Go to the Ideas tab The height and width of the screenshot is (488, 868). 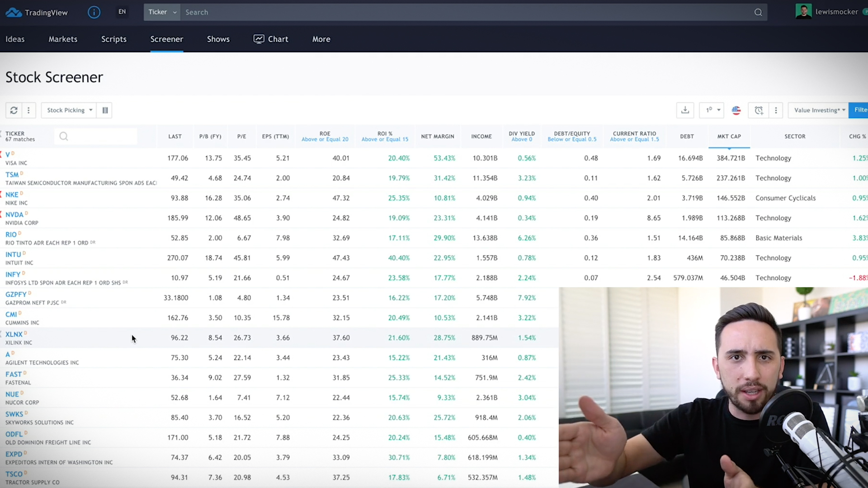point(15,39)
